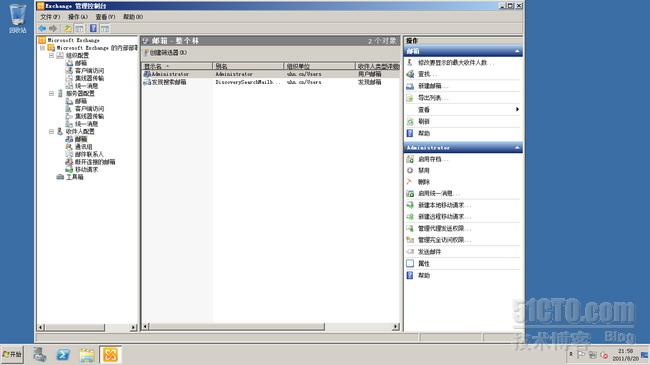Expand the Microsoft Exchange 的内部部署 node

click(43, 48)
